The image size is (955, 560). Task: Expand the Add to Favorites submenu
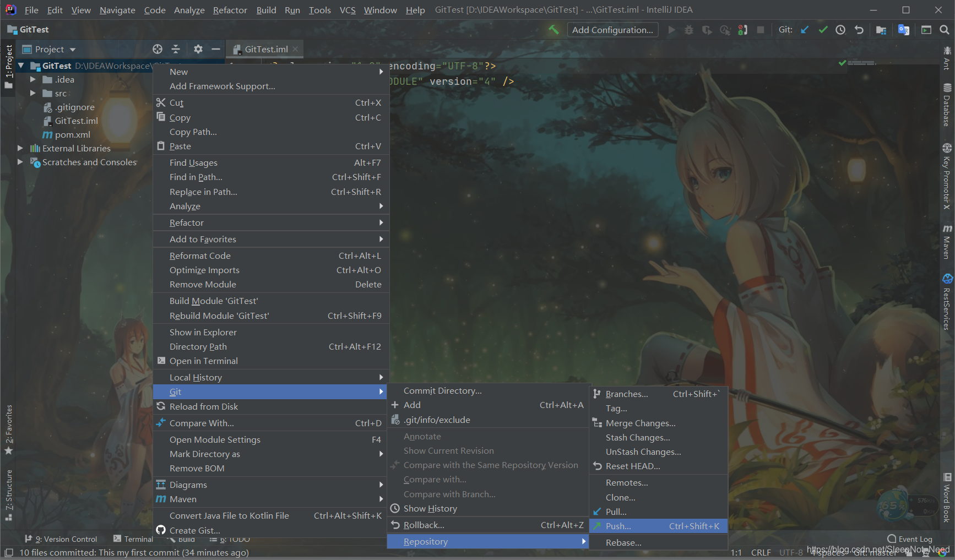point(271,239)
